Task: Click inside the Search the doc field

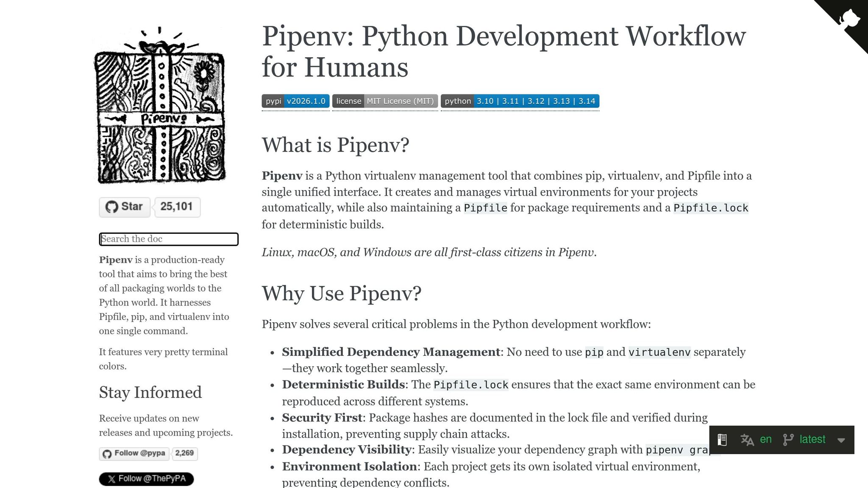Action: click(168, 239)
